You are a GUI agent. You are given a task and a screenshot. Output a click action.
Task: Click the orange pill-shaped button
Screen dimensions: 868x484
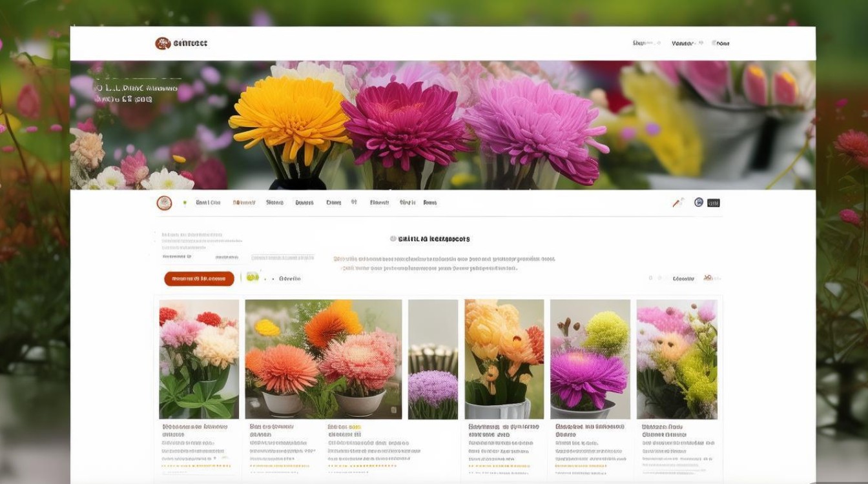199,279
